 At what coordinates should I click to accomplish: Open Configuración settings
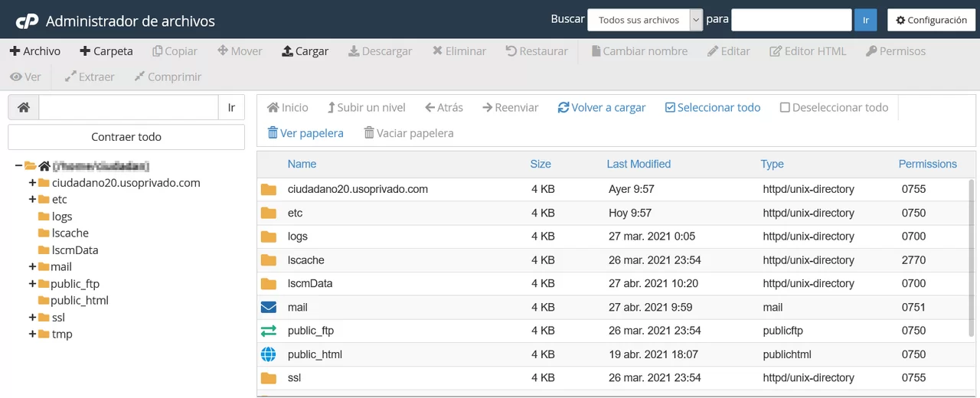pyautogui.click(x=931, y=20)
